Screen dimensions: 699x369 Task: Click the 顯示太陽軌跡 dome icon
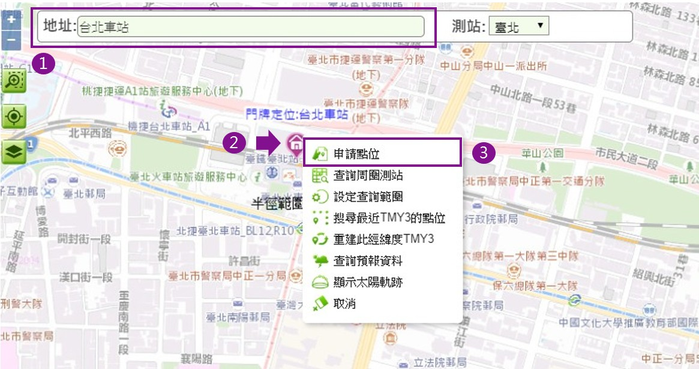(320, 282)
